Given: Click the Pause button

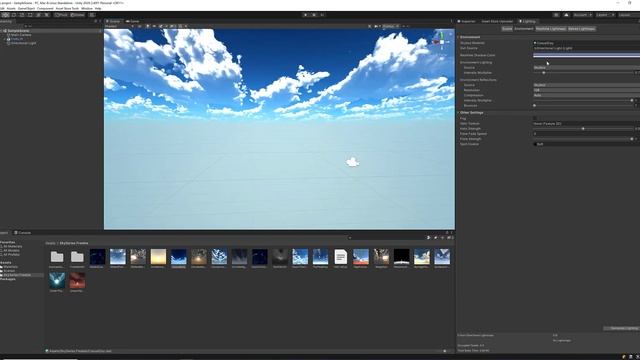Looking at the screenshot, I should tap(314, 15).
